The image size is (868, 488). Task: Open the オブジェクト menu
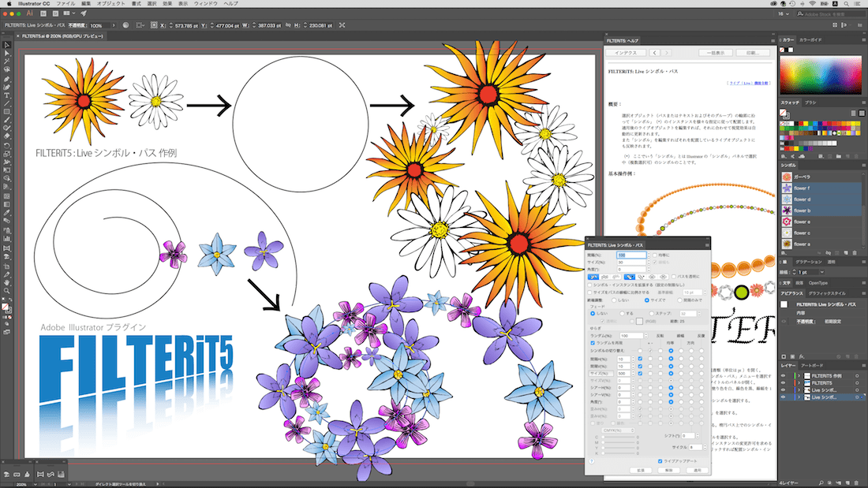(x=110, y=3)
